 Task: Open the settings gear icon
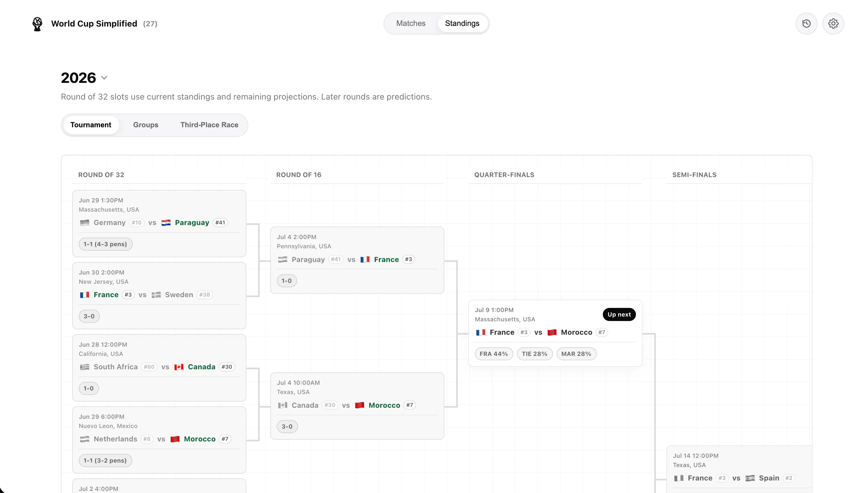pos(833,23)
